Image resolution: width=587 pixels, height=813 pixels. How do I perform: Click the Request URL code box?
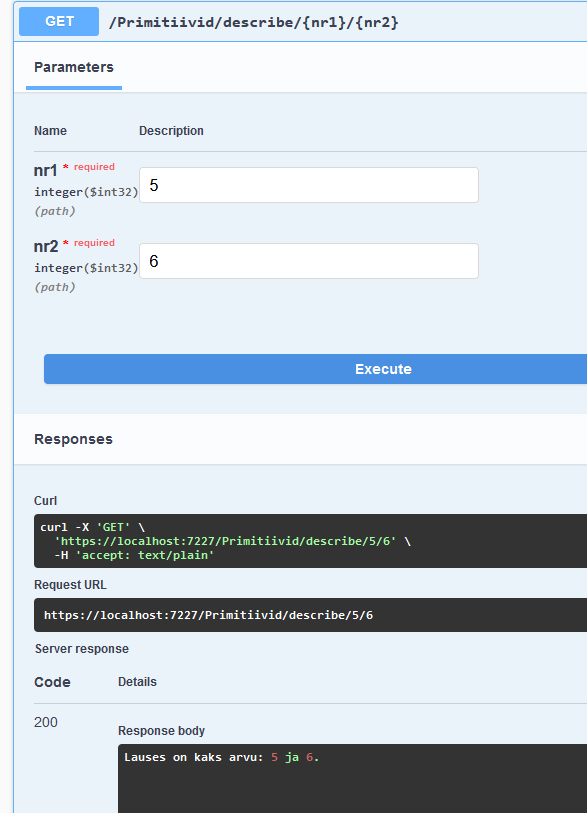point(310,615)
